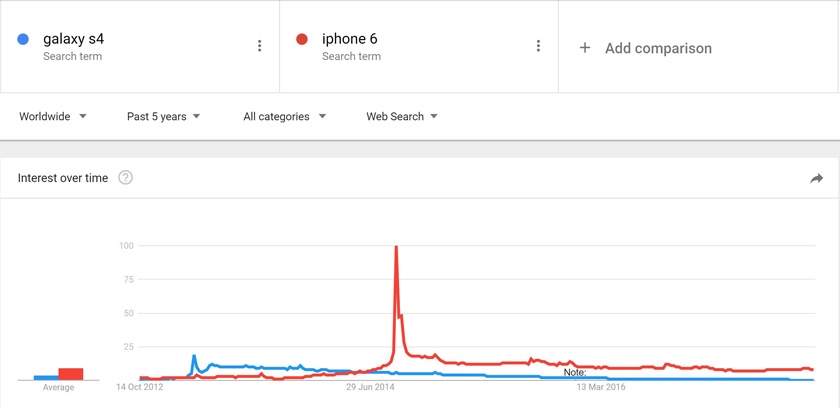Click the plus icon for Add comparison

click(x=585, y=48)
